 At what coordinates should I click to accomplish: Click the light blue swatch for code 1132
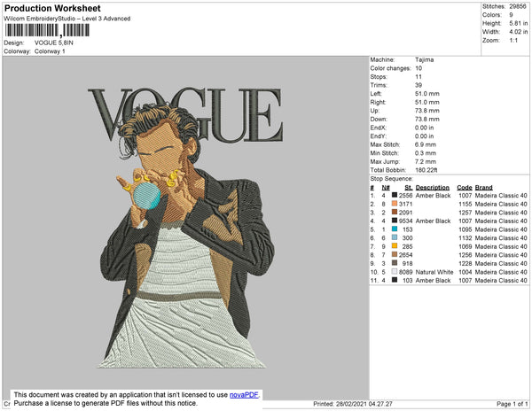pos(395,237)
